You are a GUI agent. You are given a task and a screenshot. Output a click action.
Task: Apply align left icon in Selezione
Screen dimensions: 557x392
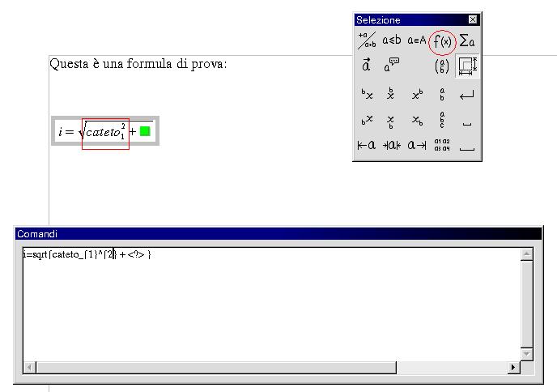367,146
